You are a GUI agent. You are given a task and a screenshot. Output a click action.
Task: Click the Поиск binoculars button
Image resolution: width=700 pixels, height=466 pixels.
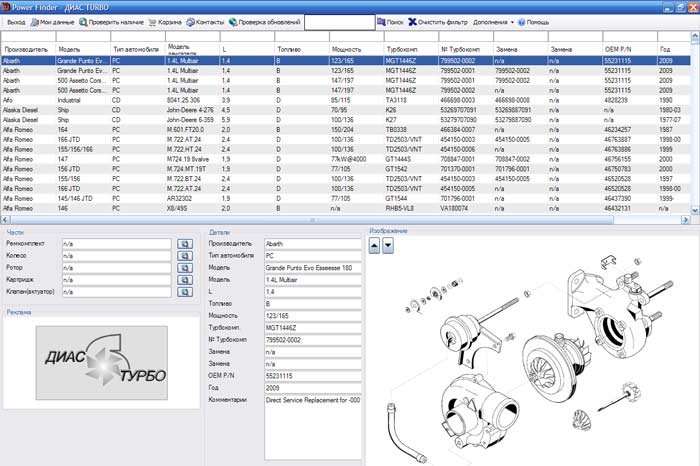coord(390,22)
